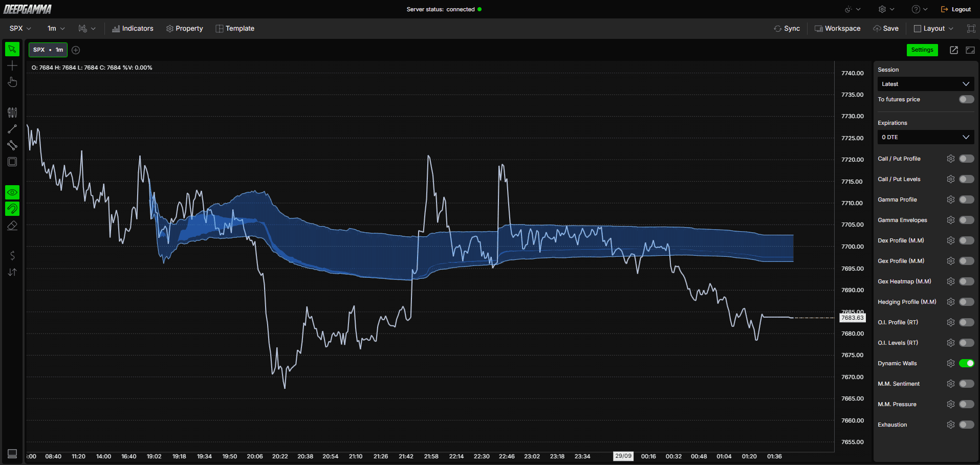Select the crosshair cursor tool
The width and height of the screenshot is (980, 465).
12,65
